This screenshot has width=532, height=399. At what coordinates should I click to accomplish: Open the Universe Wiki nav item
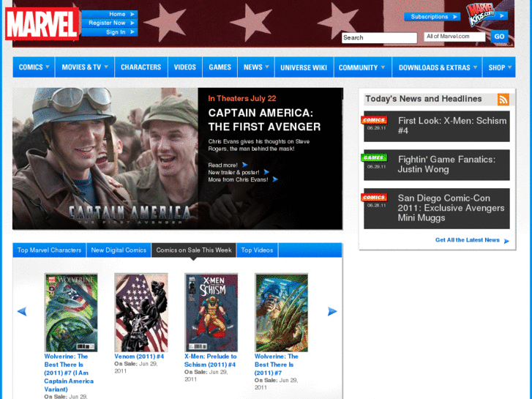point(304,67)
